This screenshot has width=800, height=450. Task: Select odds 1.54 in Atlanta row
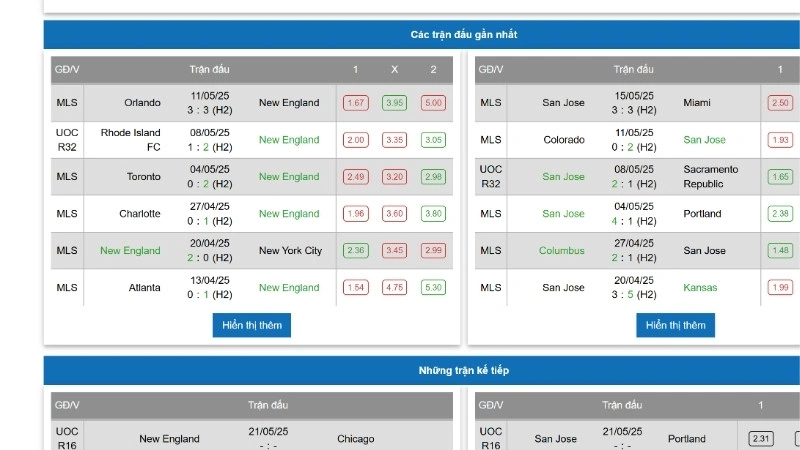pos(356,287)
